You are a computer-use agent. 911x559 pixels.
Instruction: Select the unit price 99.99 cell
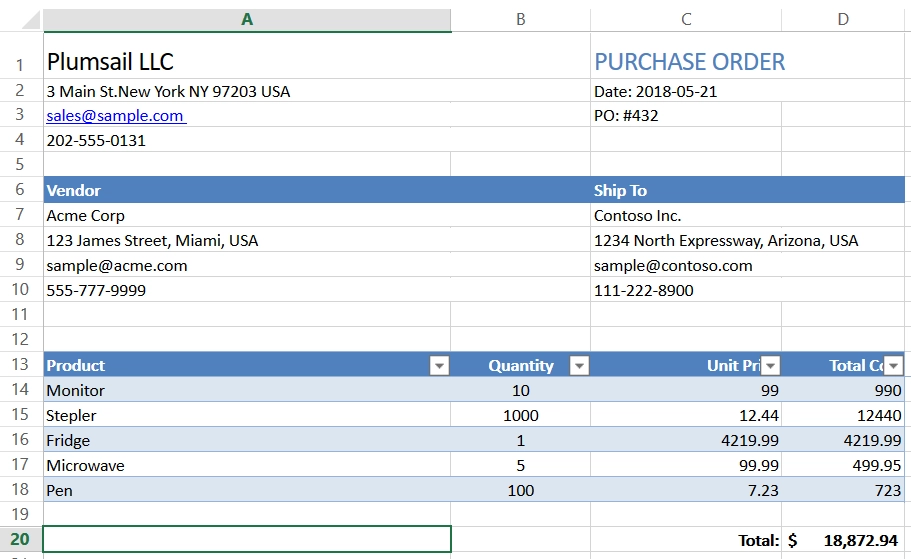[x=686, y=464]
